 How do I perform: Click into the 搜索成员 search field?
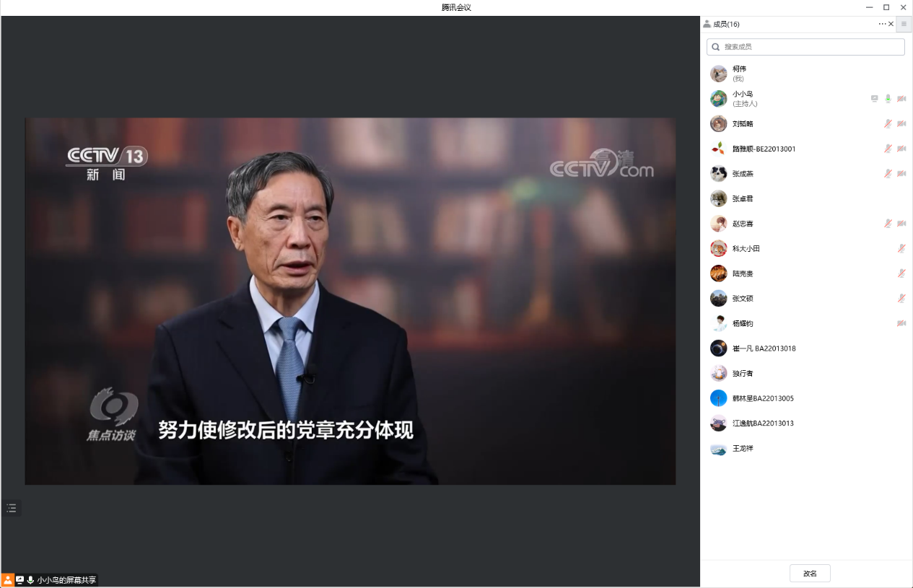(808, 47)
